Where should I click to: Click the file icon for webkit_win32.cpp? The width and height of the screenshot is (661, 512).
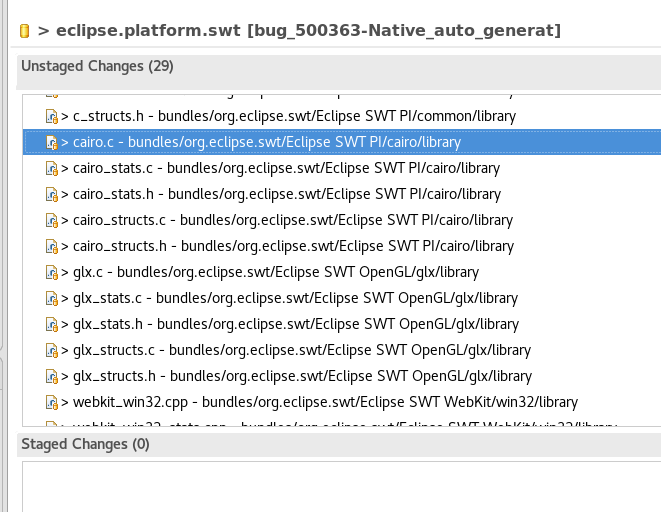tap(52, 402)
